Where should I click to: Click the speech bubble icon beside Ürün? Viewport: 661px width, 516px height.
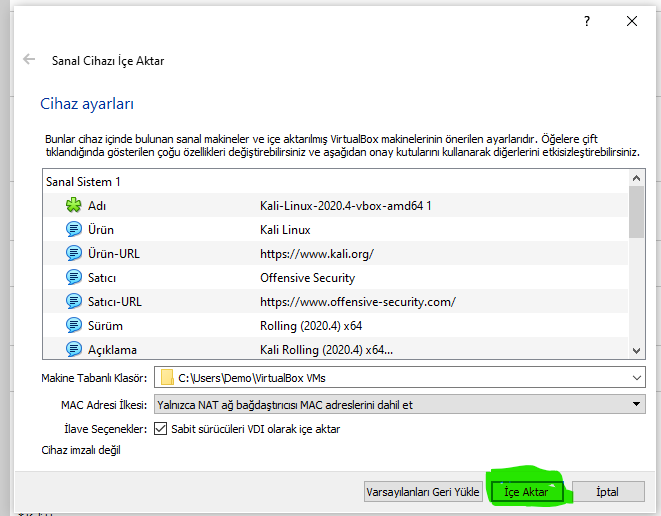[x=74, y=229]
